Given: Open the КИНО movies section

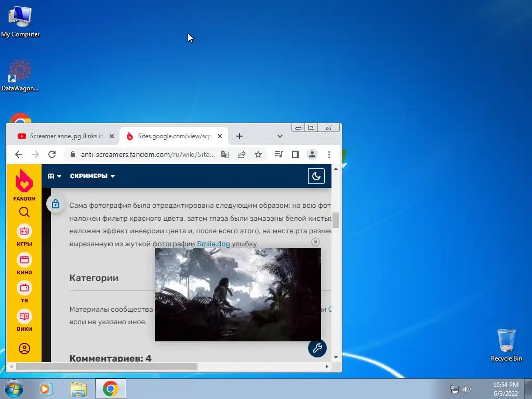Looking at the screenshot, I should pos(24,263).
